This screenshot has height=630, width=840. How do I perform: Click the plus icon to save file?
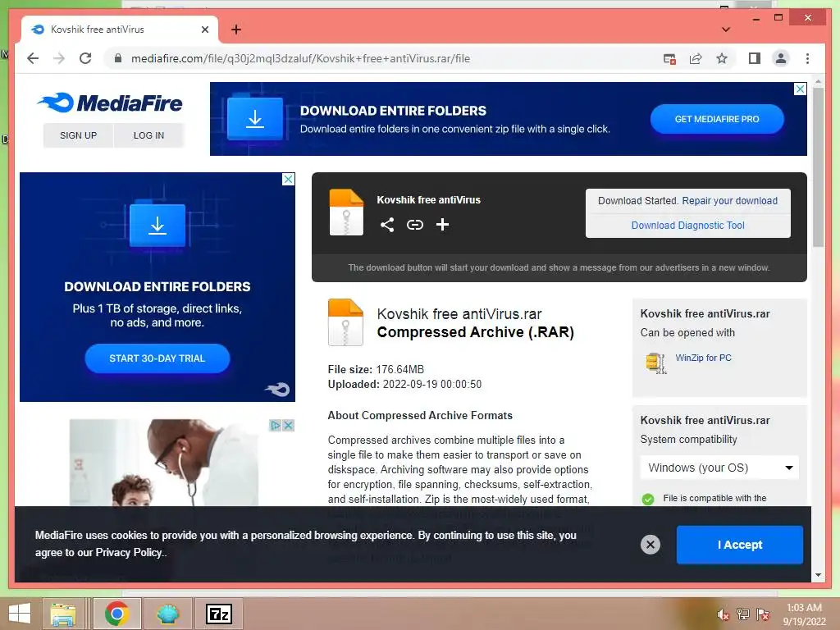pyautogui.click(x=442, y=225)
